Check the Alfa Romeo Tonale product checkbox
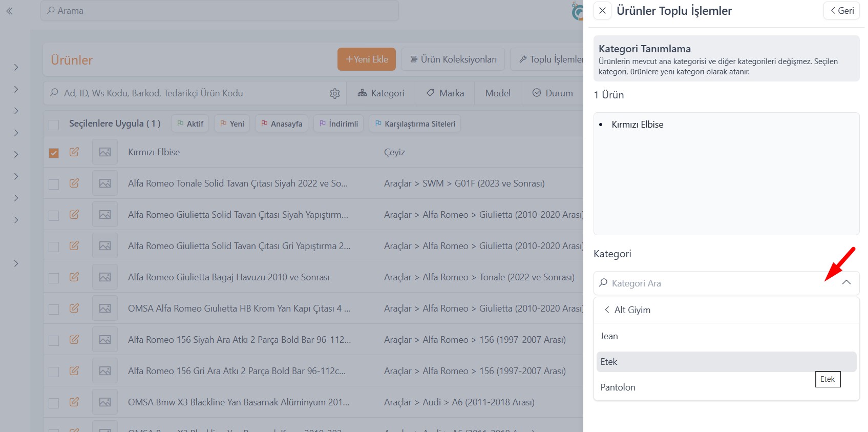The width and height of the screenshot is (868, 432). click(54, 184)
